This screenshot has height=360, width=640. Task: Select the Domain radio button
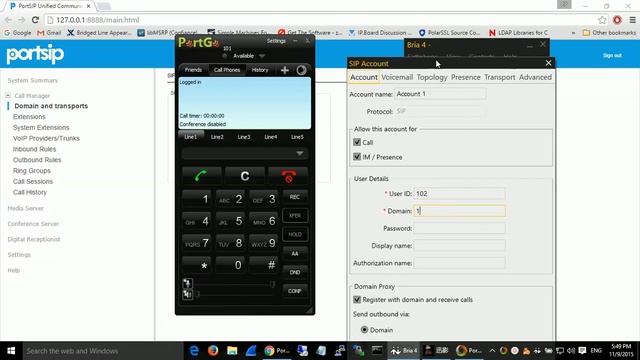[x=364, y=329]
